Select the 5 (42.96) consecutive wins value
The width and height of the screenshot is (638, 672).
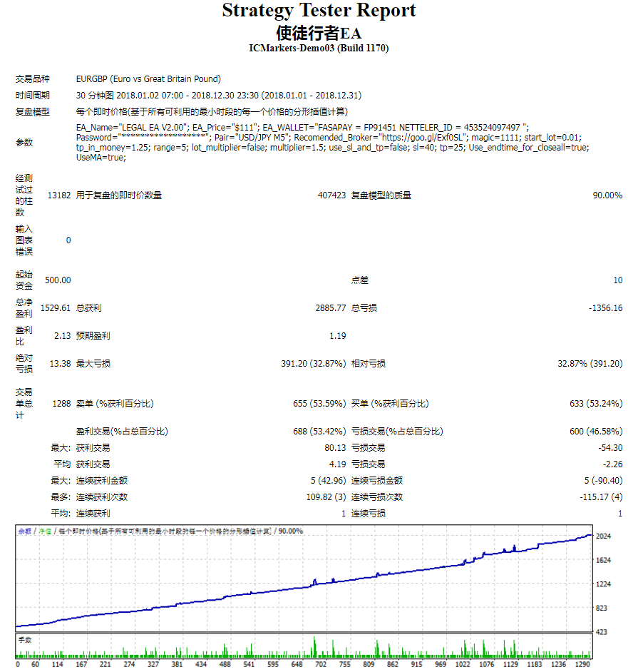pyautogui.click(x=328, y=481)
